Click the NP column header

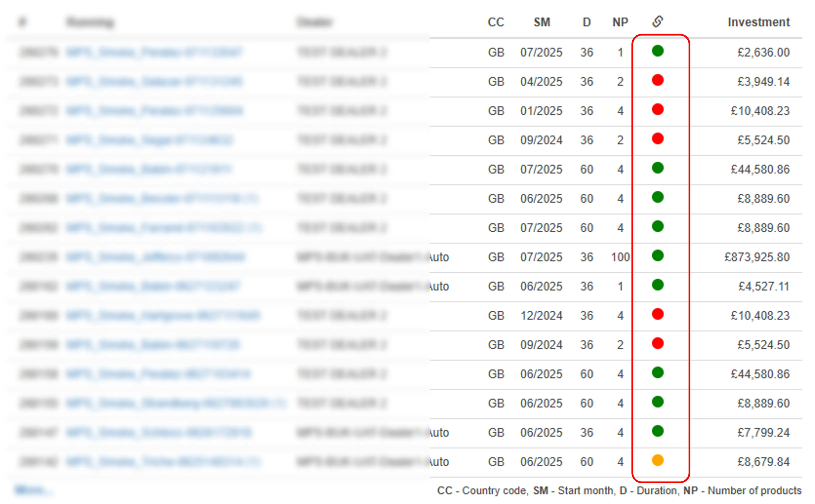point(620,22)
